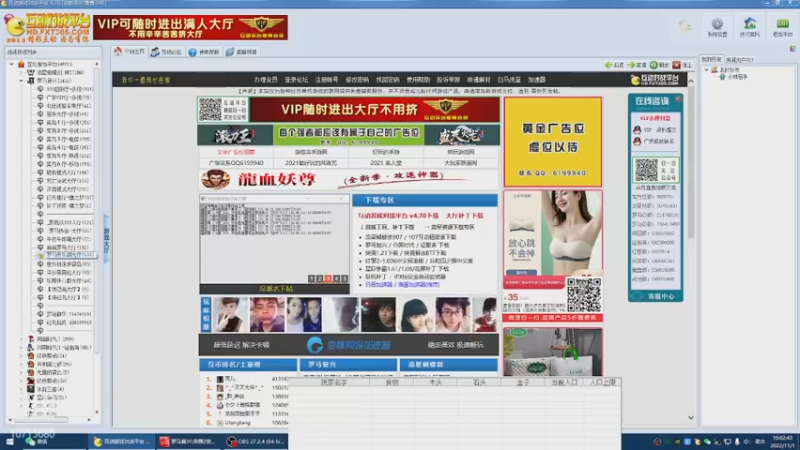Go back with the green 后退 arrow
This screenshot has height=450, width=800.
[x=614, y=65]
